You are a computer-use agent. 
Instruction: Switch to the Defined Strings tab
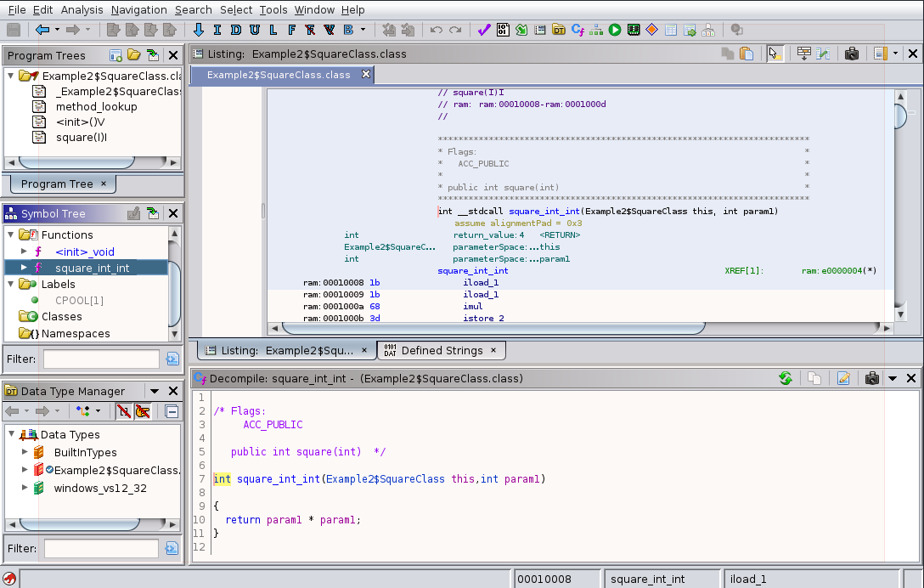coord(441,350)
